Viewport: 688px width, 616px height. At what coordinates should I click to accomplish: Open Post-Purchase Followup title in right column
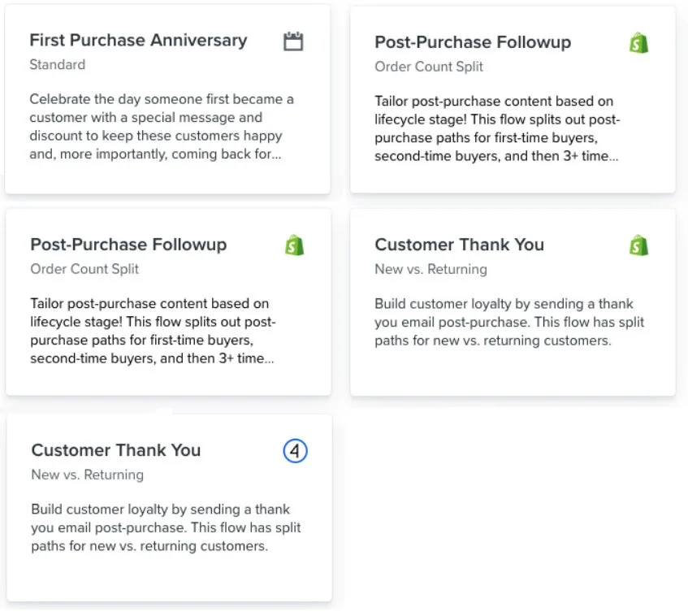[x=473, y=42]
